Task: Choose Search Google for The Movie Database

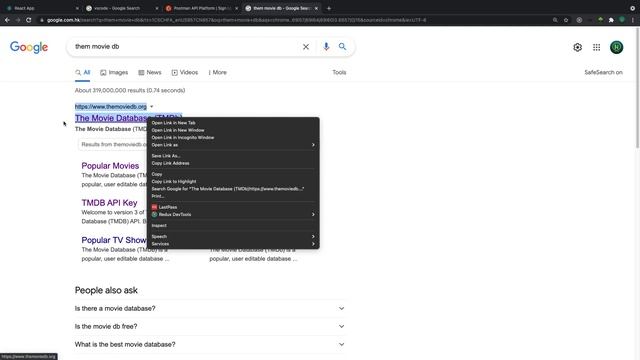Action: (233, 189)
